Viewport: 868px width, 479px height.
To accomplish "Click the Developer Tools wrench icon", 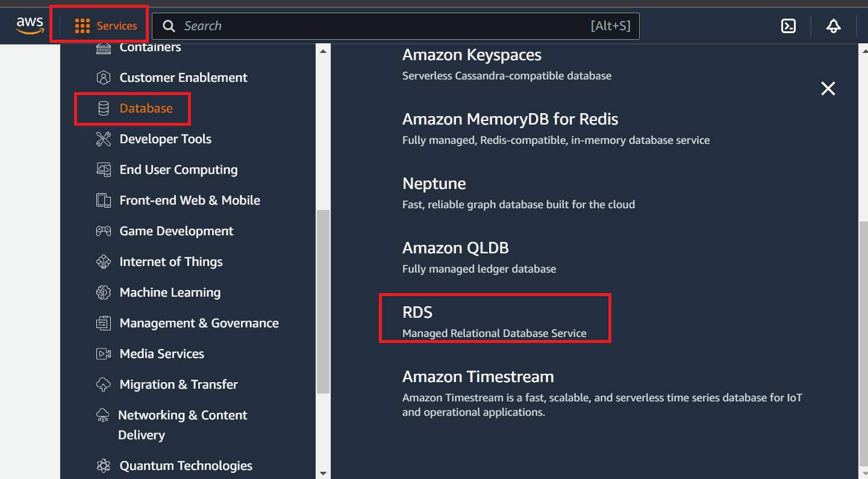I will pyautogui.click(x=103, y=138).
